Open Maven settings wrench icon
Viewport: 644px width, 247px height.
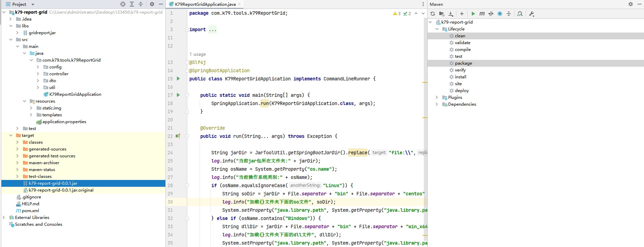point(532,14)
